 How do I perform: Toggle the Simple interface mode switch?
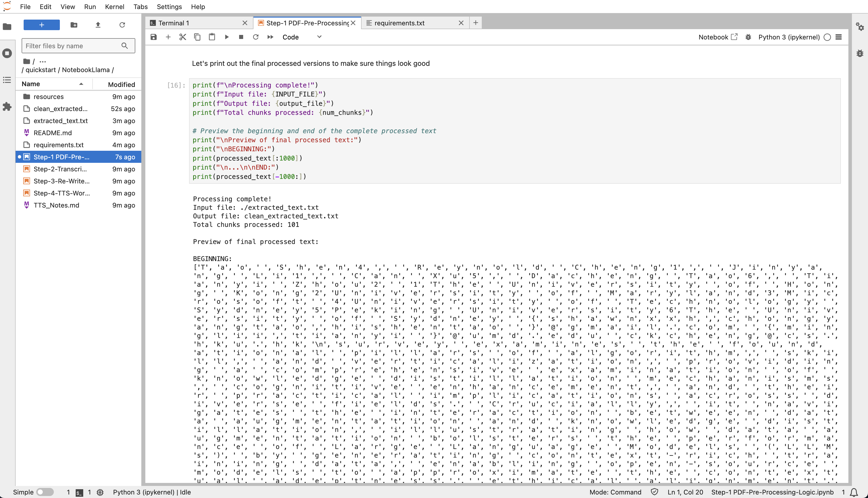(45, 491)
